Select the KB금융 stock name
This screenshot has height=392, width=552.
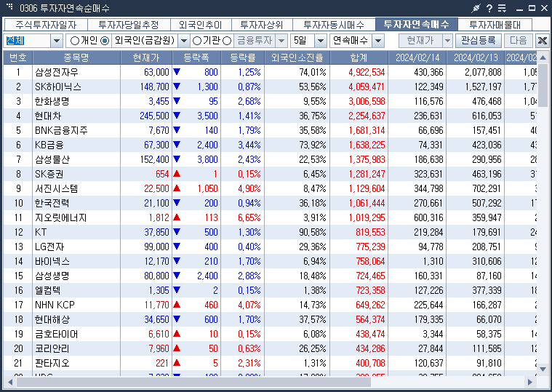click(49, 145)
